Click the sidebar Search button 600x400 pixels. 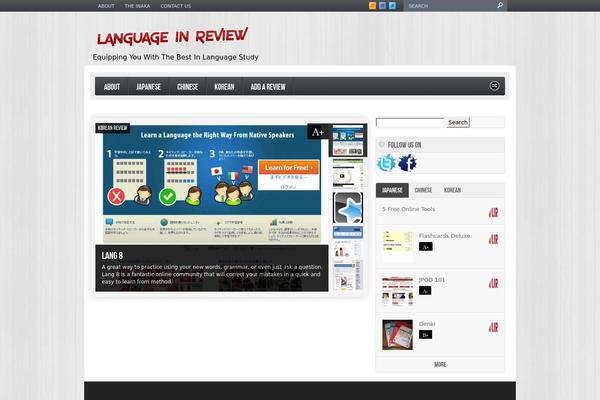(458, 122)
